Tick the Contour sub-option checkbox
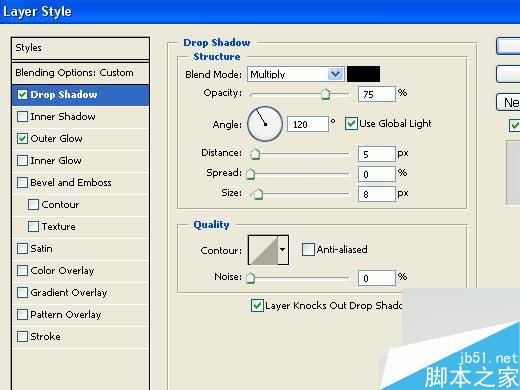 [33, 205]
